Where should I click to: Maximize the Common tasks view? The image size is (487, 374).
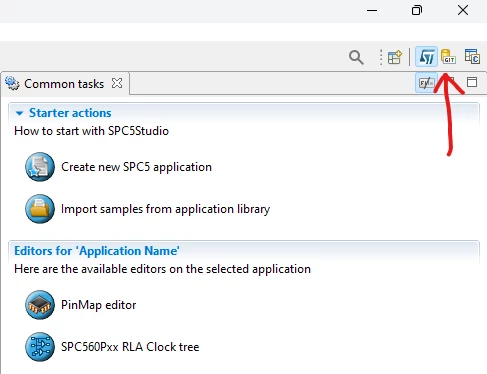[x=472, y=82]
